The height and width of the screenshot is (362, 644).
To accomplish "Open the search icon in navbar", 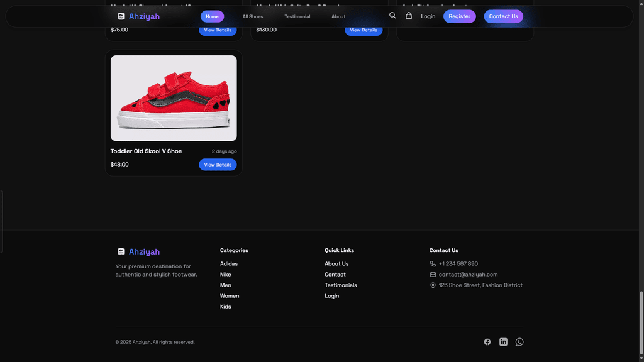I will pos(392,16).
